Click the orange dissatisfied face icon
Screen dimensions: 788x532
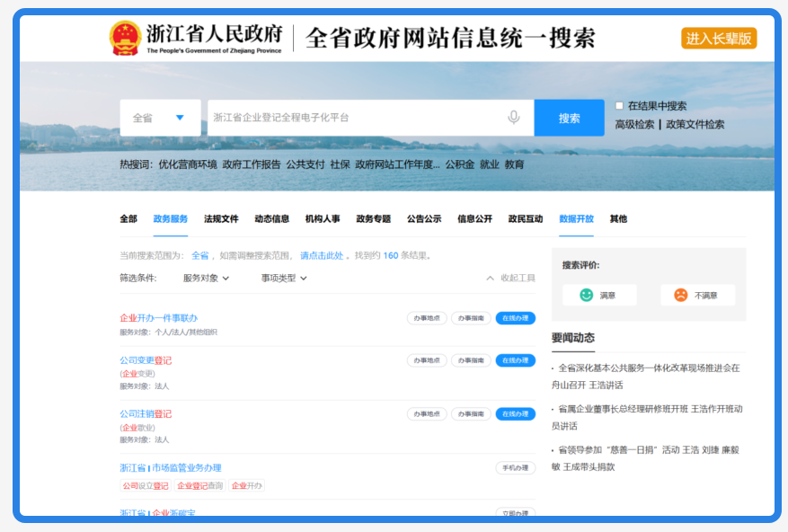pos(680,295)
